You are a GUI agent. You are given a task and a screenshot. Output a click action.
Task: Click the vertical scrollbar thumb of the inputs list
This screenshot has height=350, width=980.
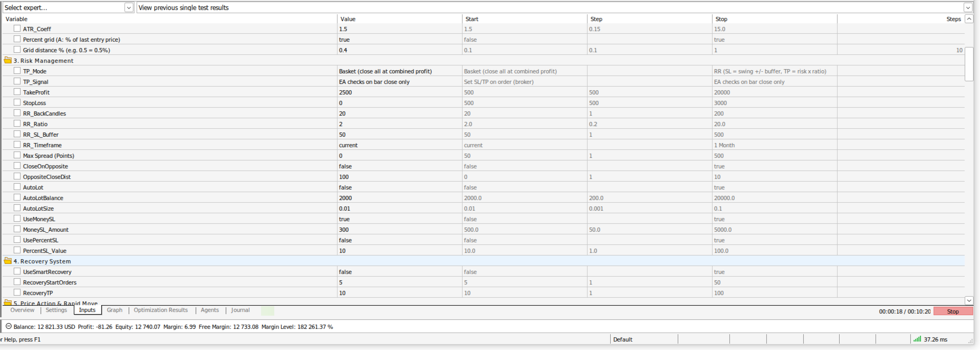pos(969,64)
